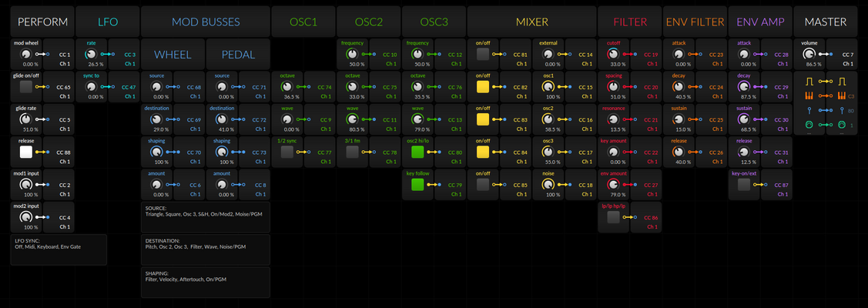The image size is (868, 308).
Task: Select the MOD BUSSES section header
Action: pyautogui.click(x=206, y=22)
